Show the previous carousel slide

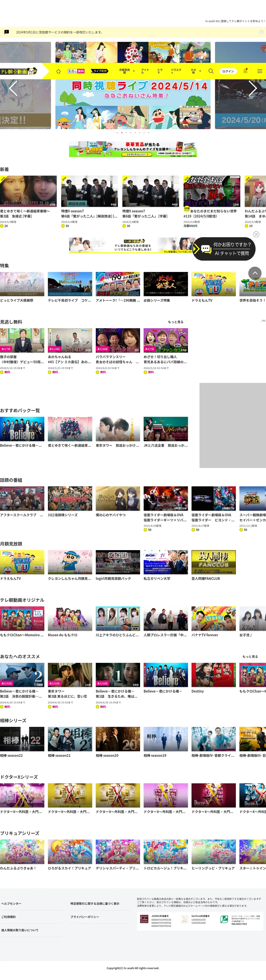(x=13, y=88)
